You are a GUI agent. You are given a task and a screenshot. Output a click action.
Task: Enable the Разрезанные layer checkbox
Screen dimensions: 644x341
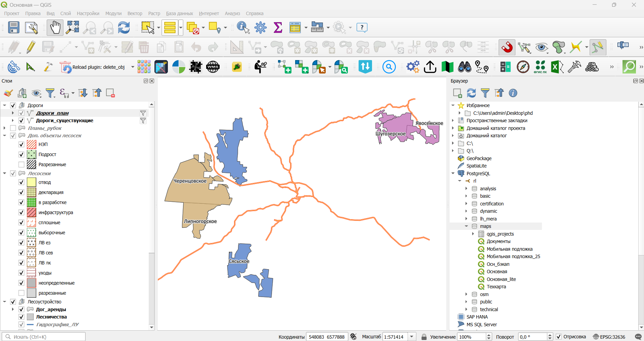[x=21, y=164]
